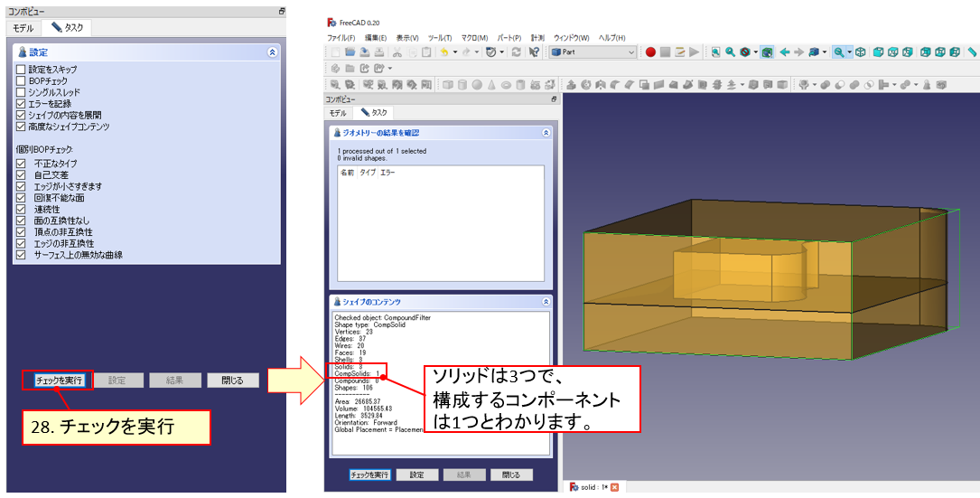
Task: Open the zoom tool dropdown arrow
Action: [x=849, y=52]
